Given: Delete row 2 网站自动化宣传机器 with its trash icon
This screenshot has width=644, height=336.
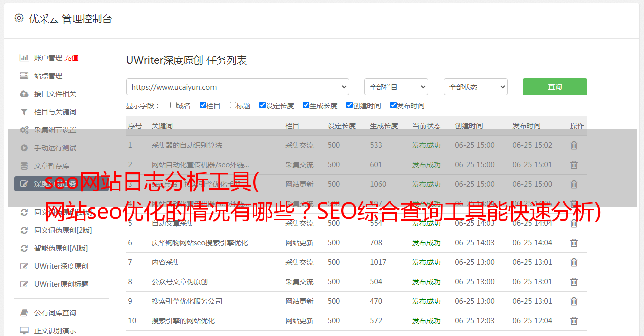Looking at the screenshot, I should 574,165.
